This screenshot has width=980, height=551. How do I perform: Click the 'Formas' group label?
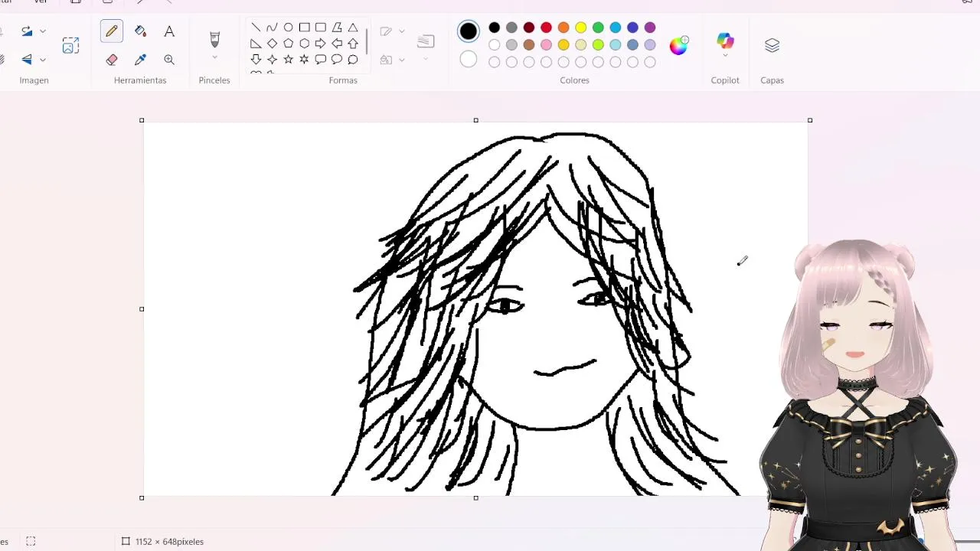click(x=343, y=80)
